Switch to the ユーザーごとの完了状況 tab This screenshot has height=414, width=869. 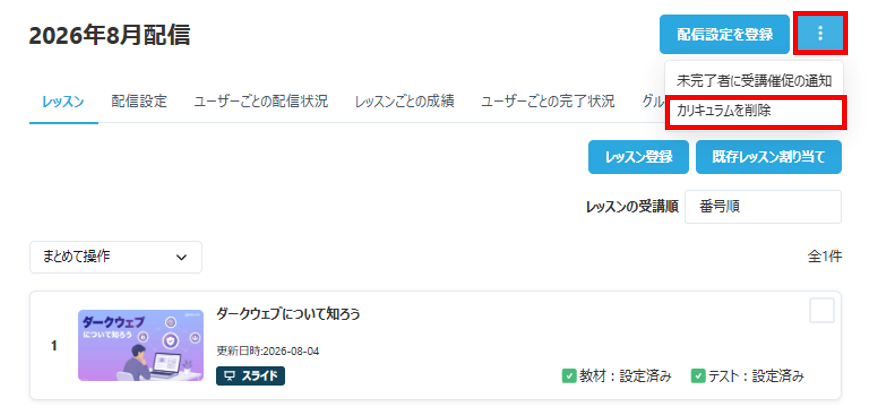coord(548,102)
